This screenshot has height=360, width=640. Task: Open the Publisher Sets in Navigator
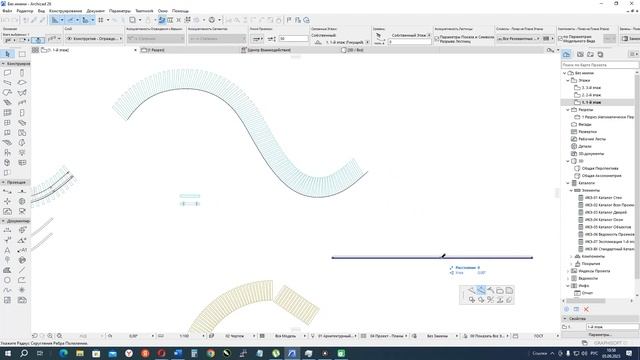pos(600,54)
